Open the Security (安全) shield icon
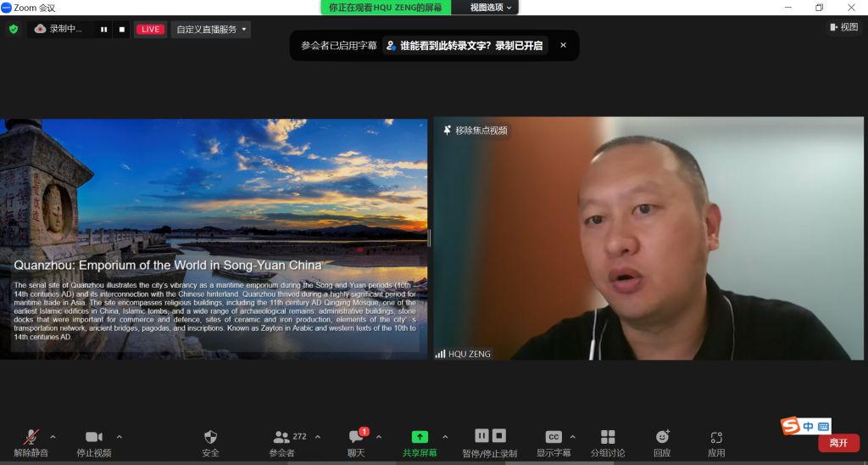The height and width of the screenshot is (465, 868). pos(210,438)
